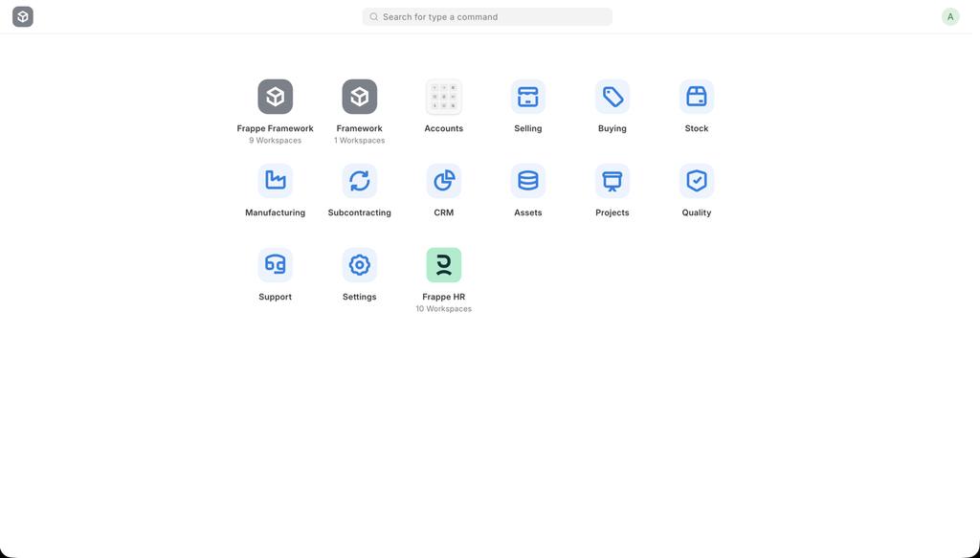Open the Accounts calculator icon
Image resolution: width=980 pixels, height=558 pixels.
click(x=444, y=97)
